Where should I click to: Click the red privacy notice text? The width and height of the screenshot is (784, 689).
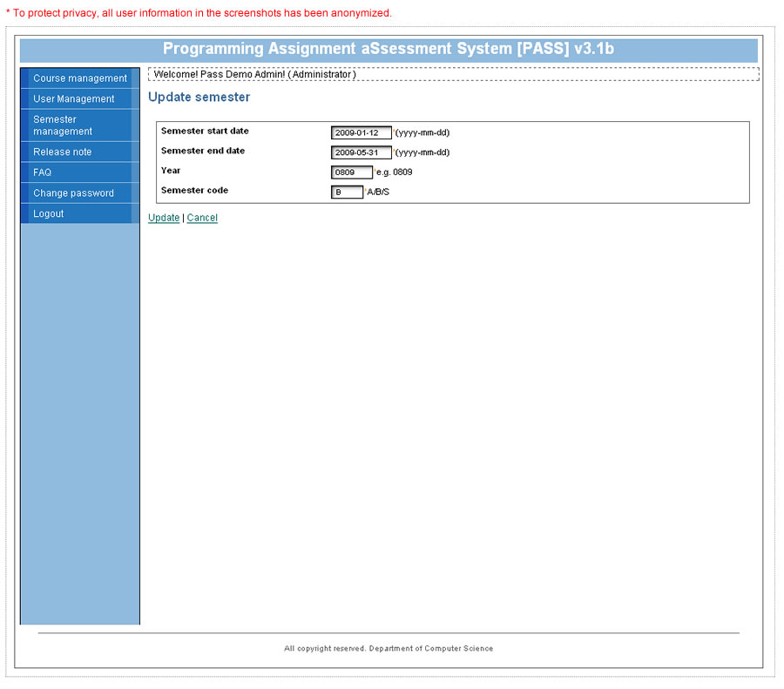(199, 13)
